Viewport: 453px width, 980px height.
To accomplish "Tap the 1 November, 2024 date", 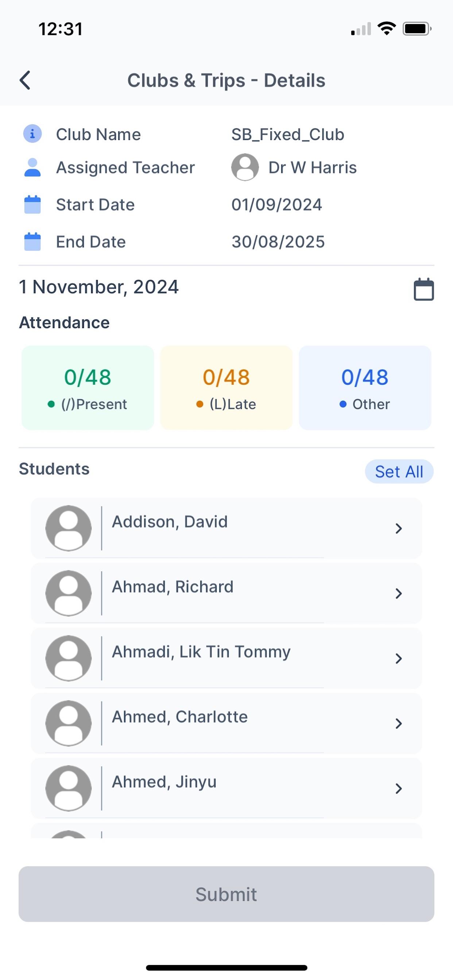I will 99,287.
